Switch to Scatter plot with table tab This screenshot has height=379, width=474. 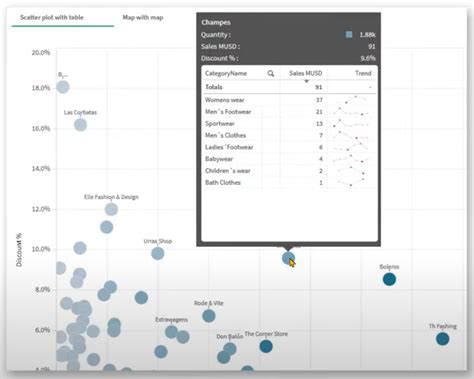point(52,17)
